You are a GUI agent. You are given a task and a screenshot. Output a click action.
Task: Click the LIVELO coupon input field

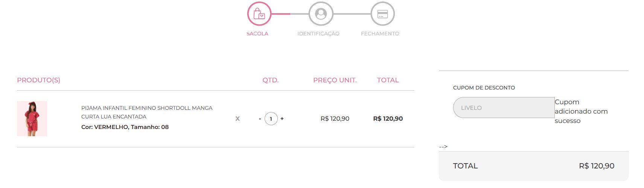(504, 108)
